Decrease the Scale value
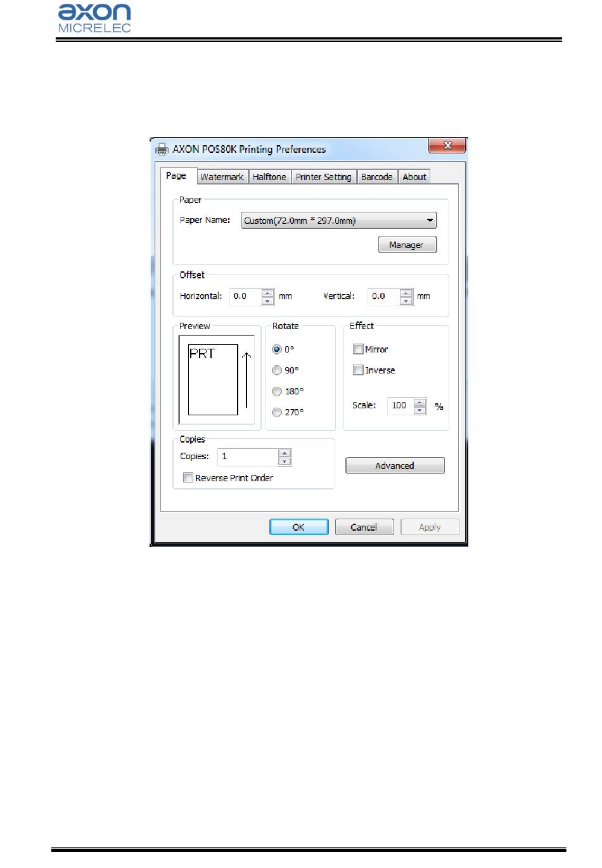The width and height of the screenshot is (602, 868). click(420, 410)
